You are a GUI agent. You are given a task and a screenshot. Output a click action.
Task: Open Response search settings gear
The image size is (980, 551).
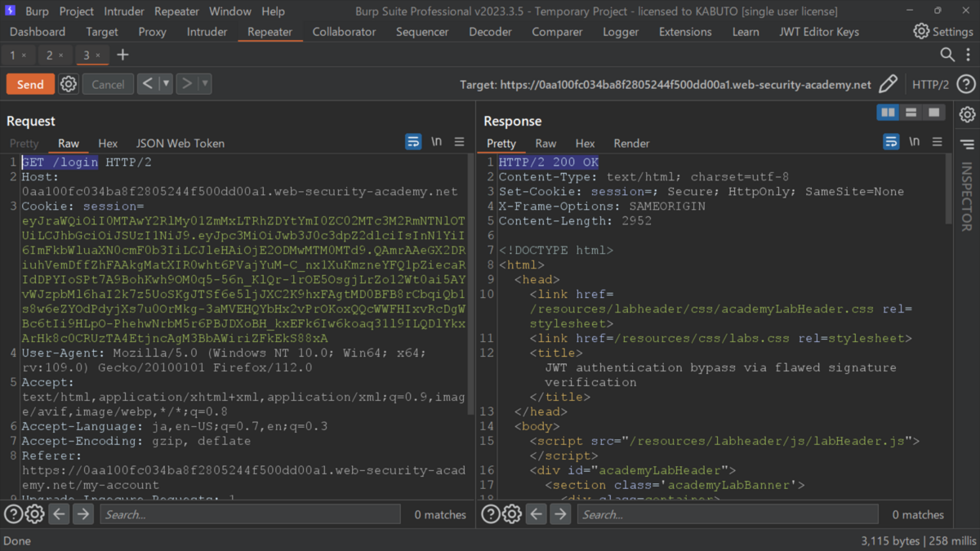point(511,514)
